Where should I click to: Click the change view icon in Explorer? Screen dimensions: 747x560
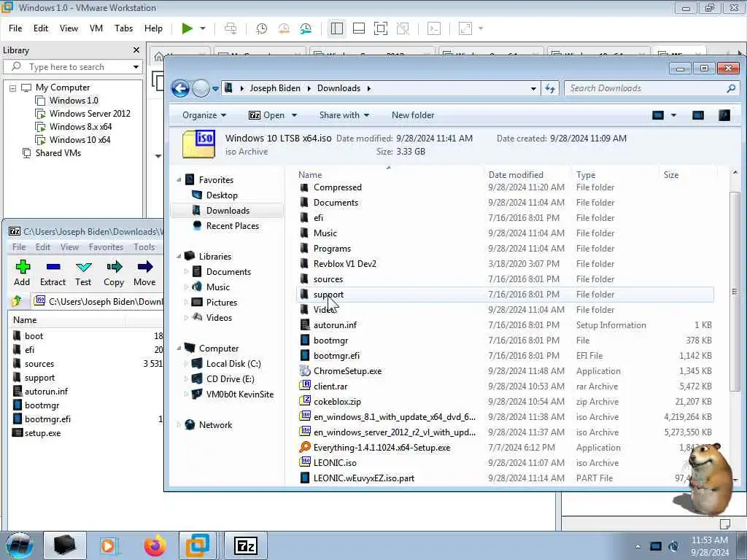(658, 115)
